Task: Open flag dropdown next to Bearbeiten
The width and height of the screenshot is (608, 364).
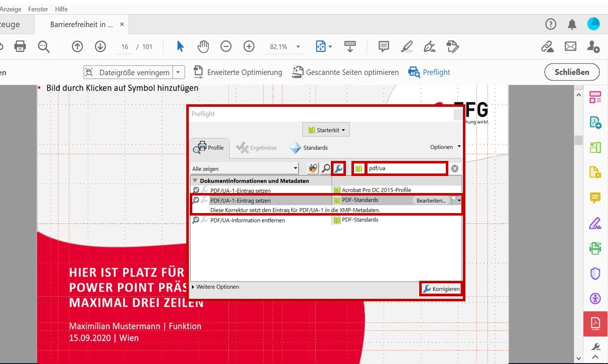Action: pos(456,200)
